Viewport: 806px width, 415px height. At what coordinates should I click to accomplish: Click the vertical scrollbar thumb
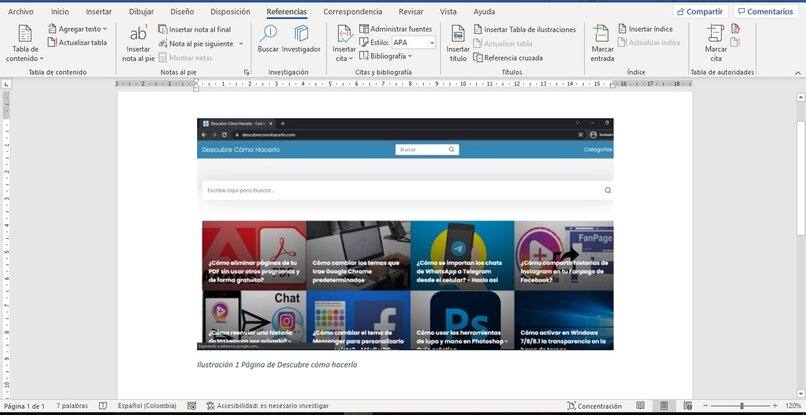coord(800,178)
